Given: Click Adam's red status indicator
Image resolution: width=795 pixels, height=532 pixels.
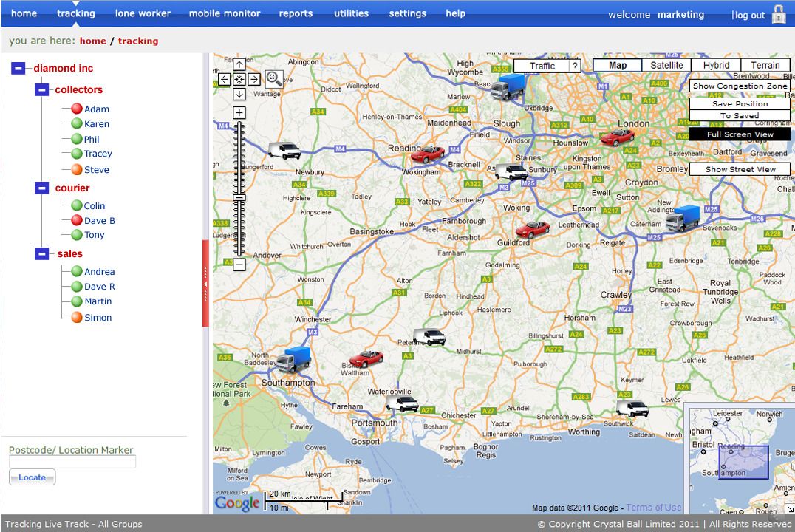Looking at the screenshot, I should (x=76, y=109).
